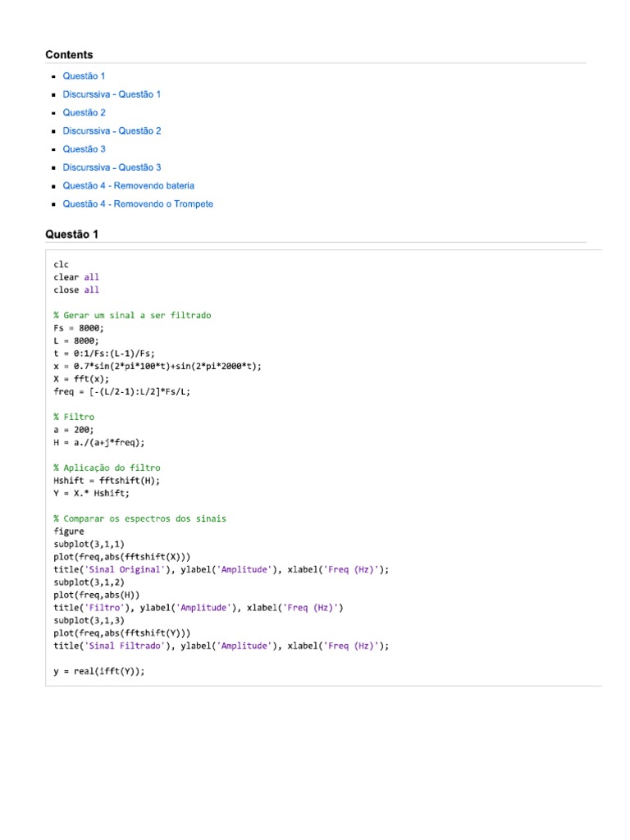Click the '% Filtro' comment line
Viewport: 630px width, 840px height.
[x=74, y=417]
